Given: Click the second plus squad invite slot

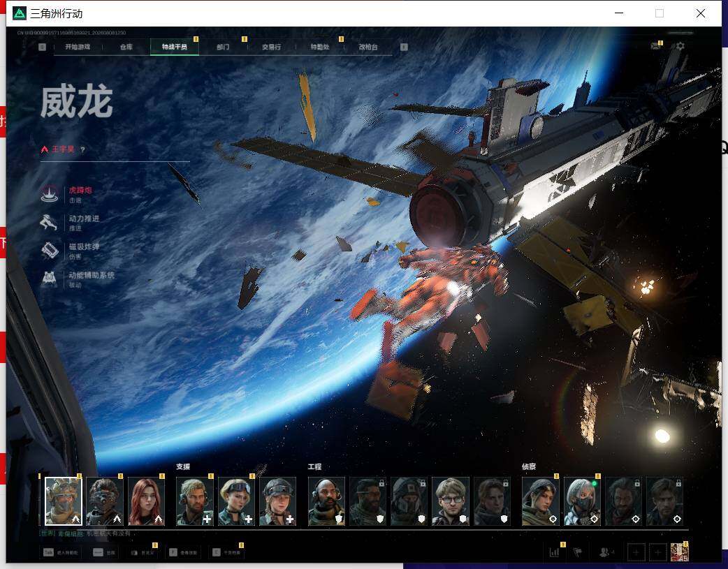Looking at the screenshot, I should click(x=658, y=552).
